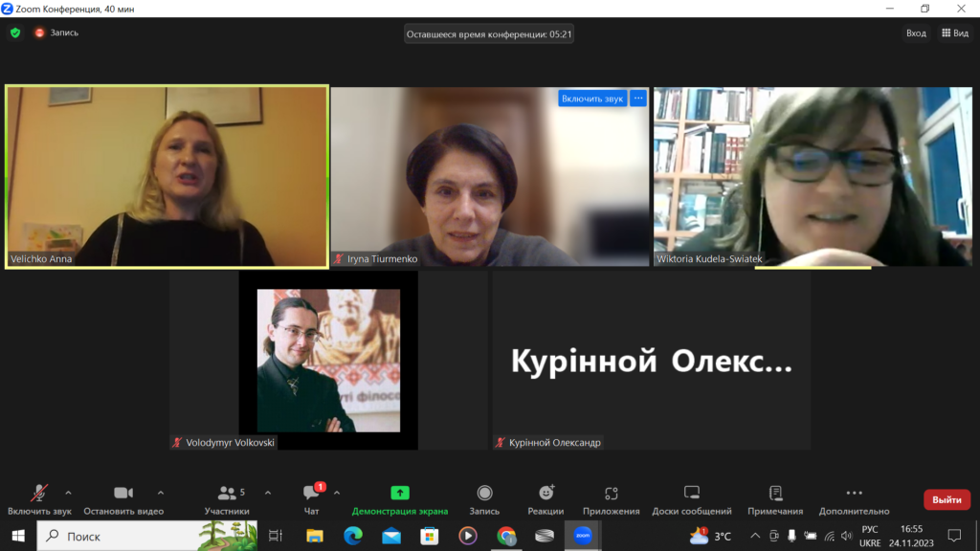980x551 pixels.
Task: Open the Вид view layout menu
Action: 955,33
